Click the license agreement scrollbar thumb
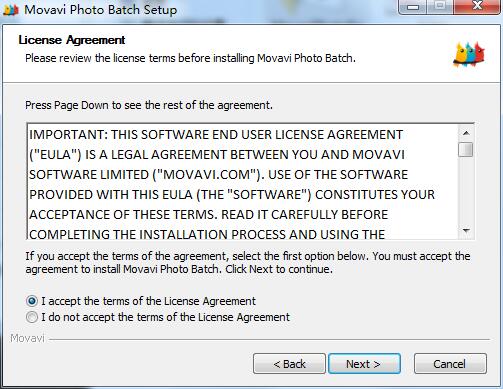 [466, 149]
